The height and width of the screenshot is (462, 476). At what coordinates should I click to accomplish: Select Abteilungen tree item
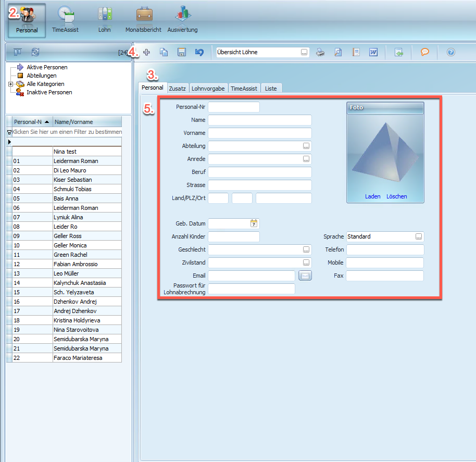[42, 76]
